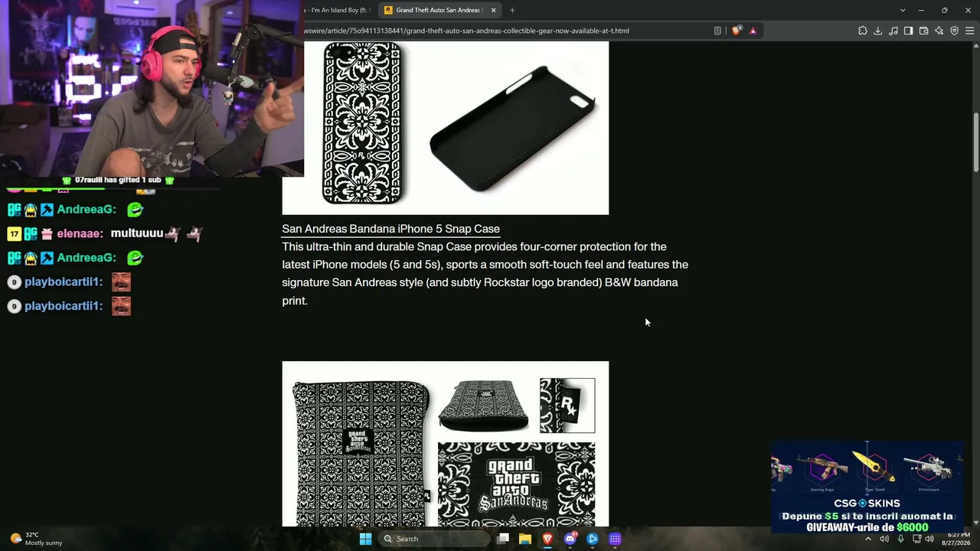Open the Windows Start menu
Viewport: 980px width, 551px height.
[x=365, y=539]
